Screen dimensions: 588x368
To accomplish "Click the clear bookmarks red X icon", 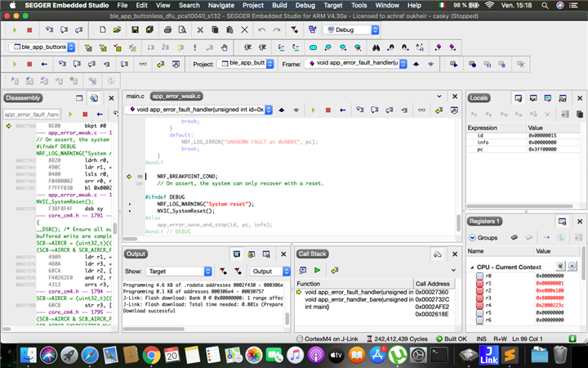I will (358, 47).
